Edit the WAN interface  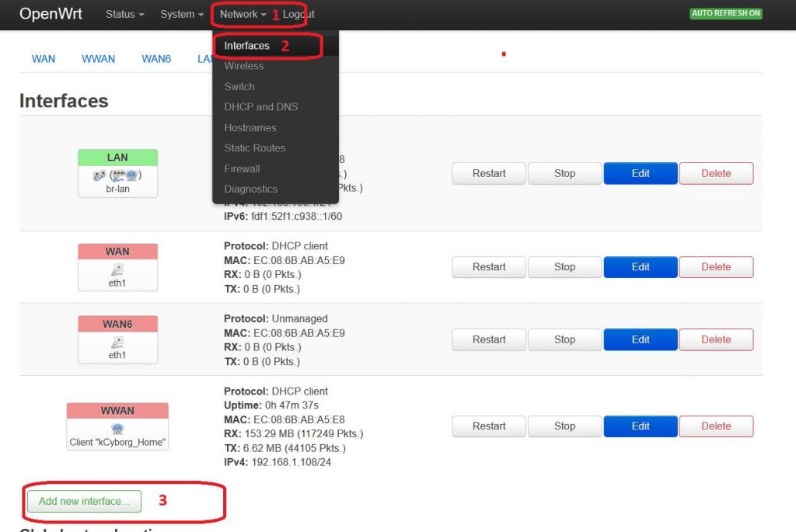641,266
